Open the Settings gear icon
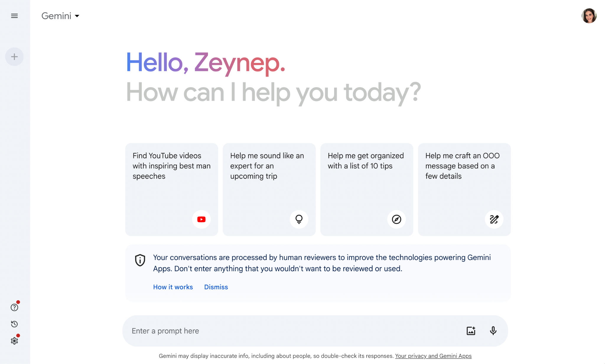This screenshot has width=605, height=364. tap(14, 341)
